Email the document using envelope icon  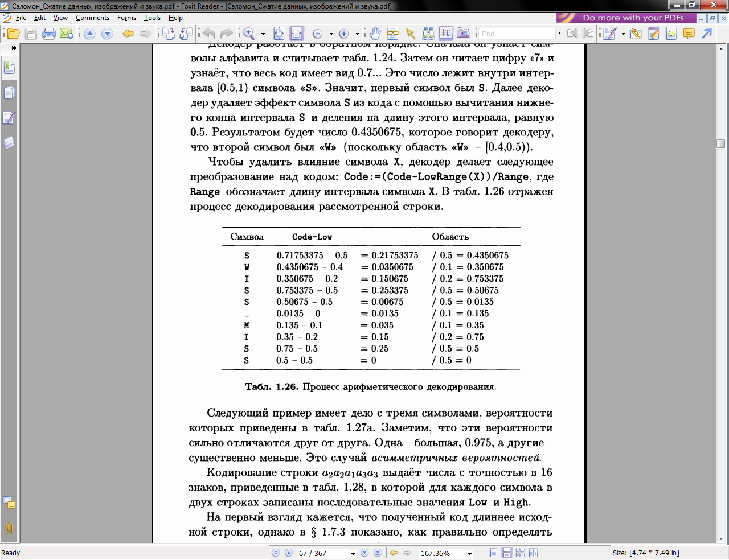tap(67, 34)
